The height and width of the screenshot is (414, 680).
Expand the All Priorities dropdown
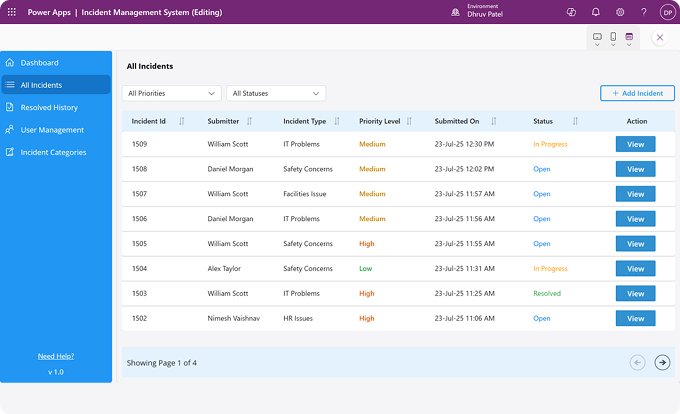pyautogui.click(x=172, y=93)
